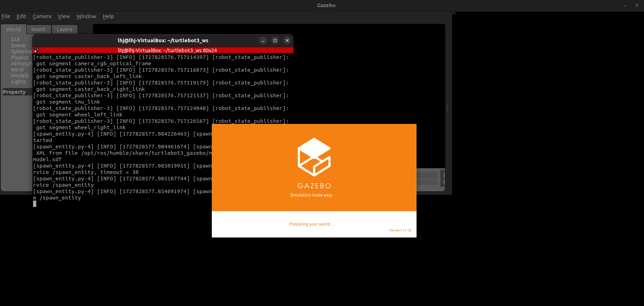Viewport: 644px width, 306px height.
Task: Select Lights in the World tree
Action: [18, 82]
